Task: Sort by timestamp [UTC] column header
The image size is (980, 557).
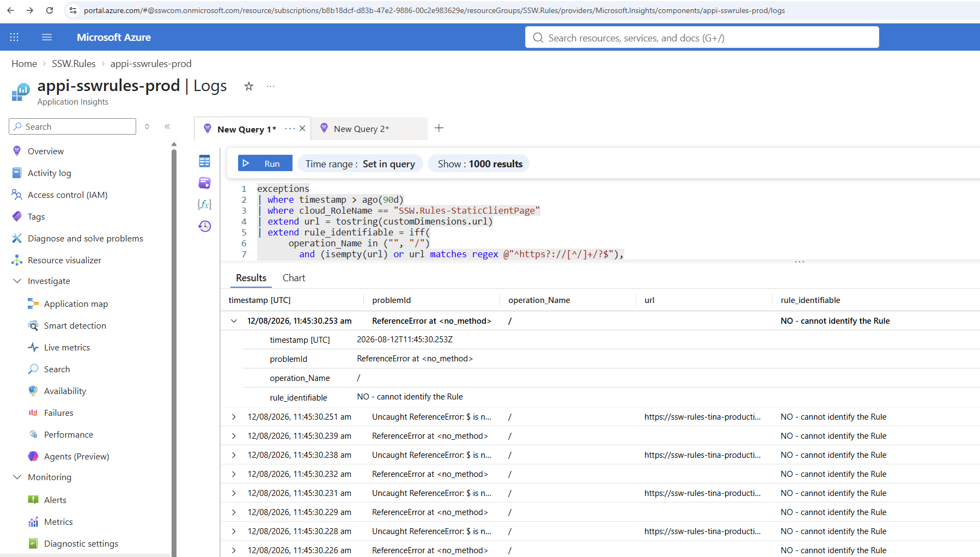Action: (x=259, y=300)
